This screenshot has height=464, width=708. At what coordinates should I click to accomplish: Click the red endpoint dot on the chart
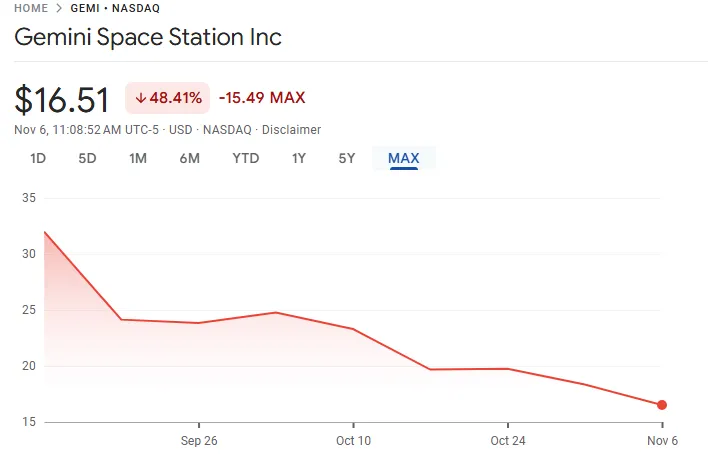661,405
